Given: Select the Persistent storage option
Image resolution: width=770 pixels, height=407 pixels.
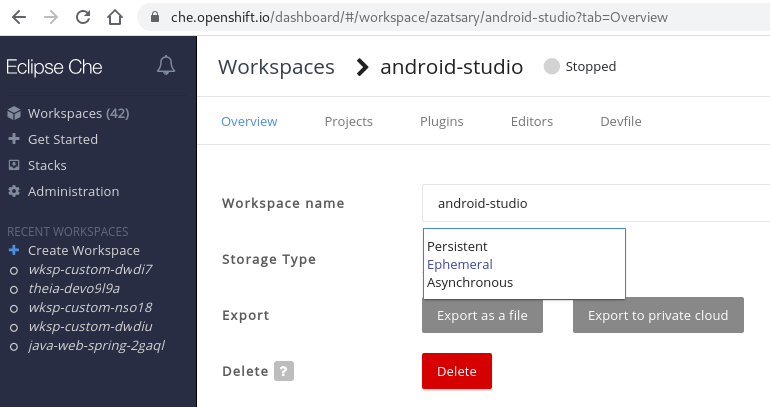Looking at the screenshot, I should [x=457, y=246].
